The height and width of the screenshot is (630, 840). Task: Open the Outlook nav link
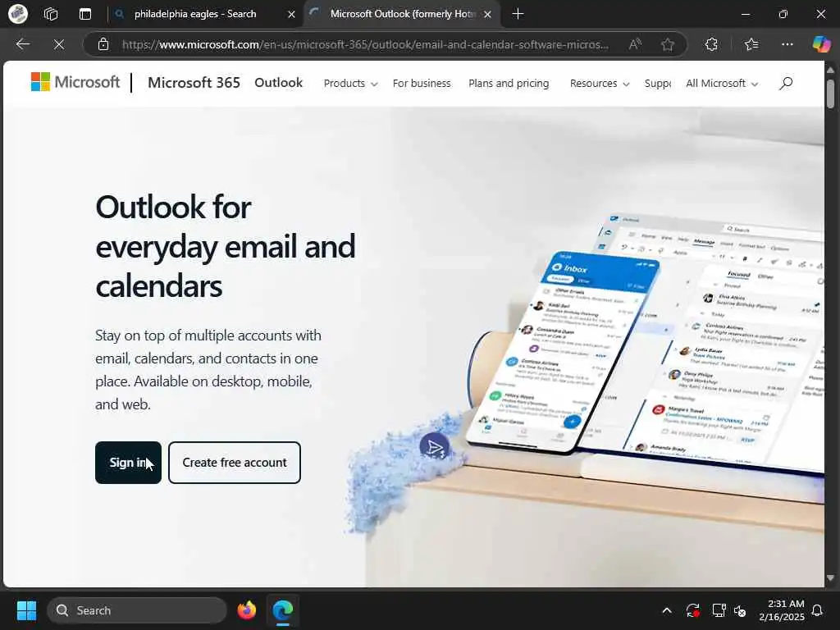[x=279, y=83]
